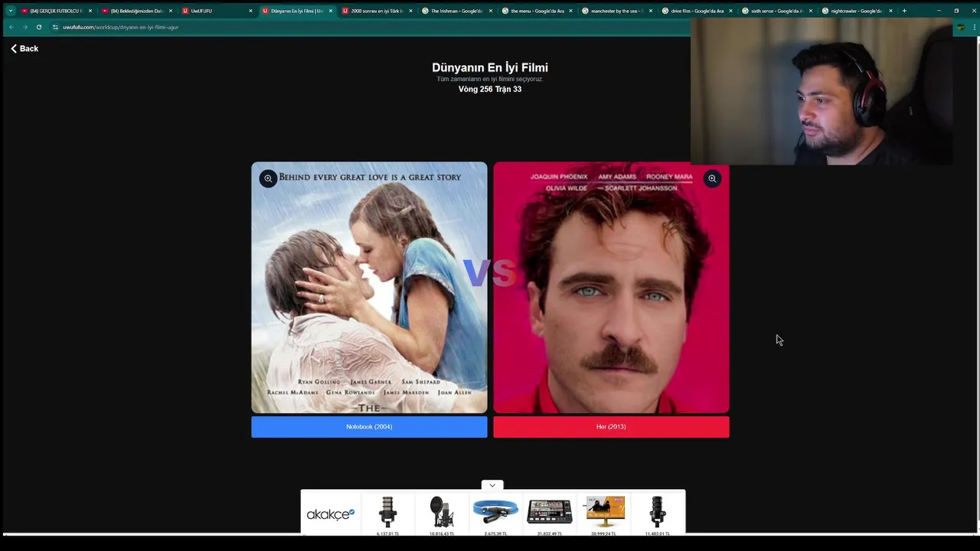Open the 10.816,43 TL studio mic ad
The image size is (980, 551).
442,514
